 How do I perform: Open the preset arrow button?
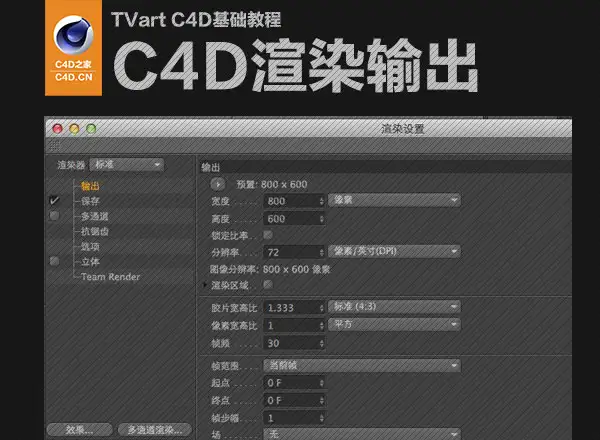[218, 184]
